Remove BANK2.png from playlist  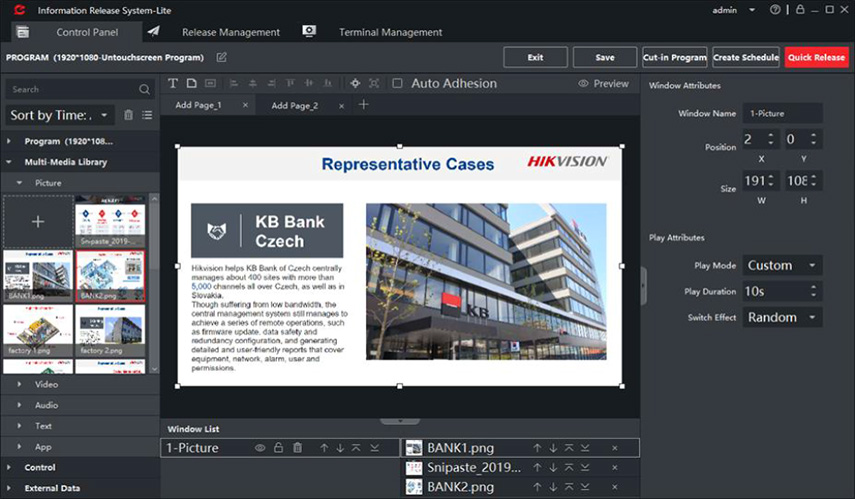[x=615, y=487]
